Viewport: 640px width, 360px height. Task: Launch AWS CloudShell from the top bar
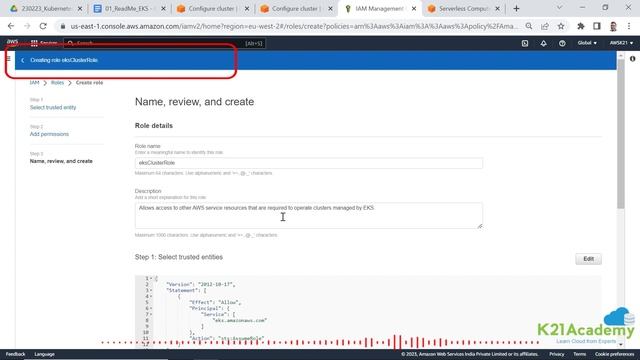(x=525, y=43)
